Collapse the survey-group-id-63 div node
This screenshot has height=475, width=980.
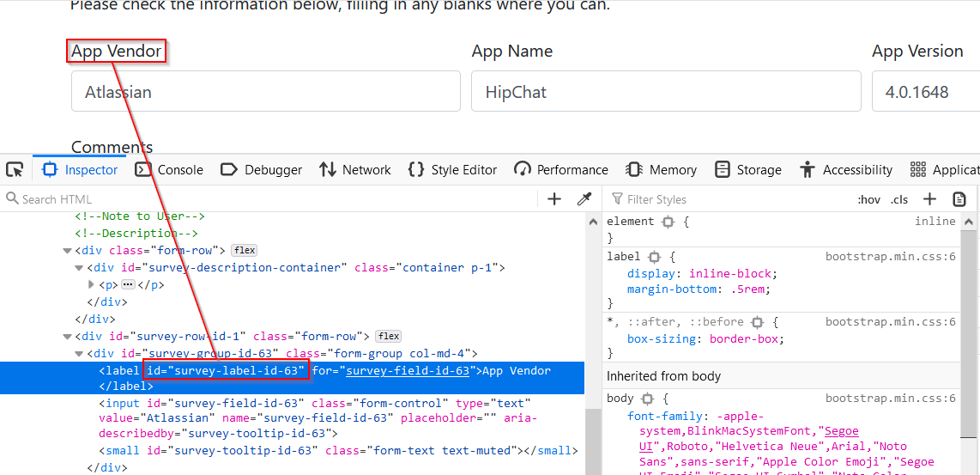tap(79, 354)
